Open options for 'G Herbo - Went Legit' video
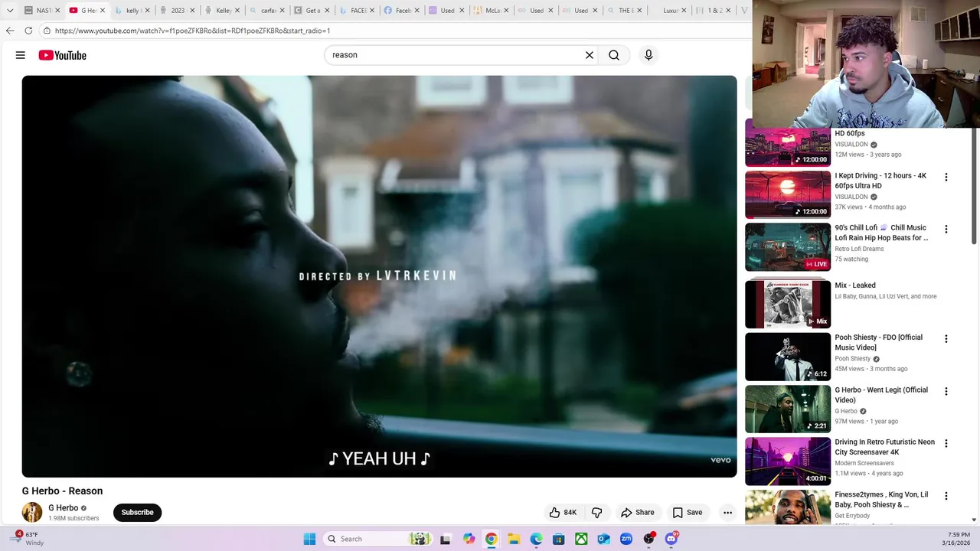Viewport: 980px width, 551px height. (x=946, y=391)
